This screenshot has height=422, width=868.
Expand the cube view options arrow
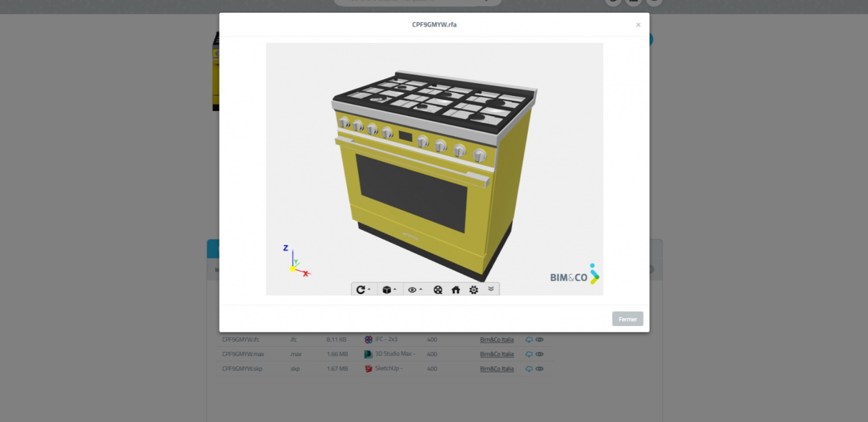click(395, 290)
